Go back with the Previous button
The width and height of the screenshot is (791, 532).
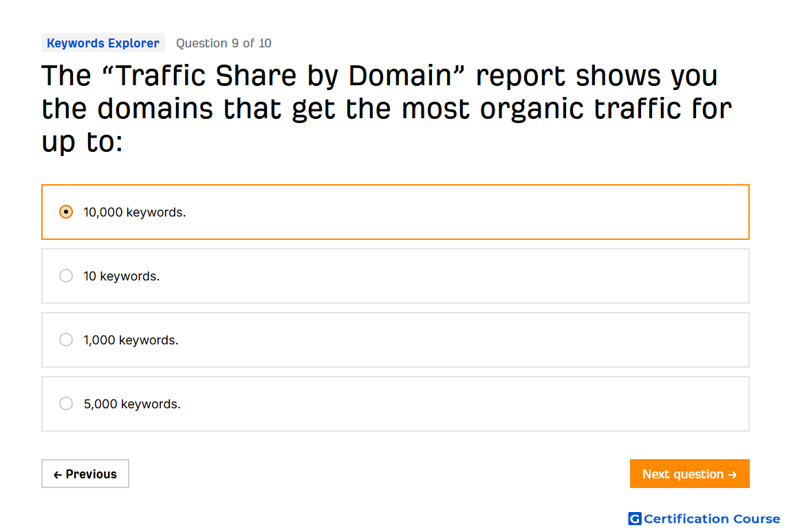point(85,474)
